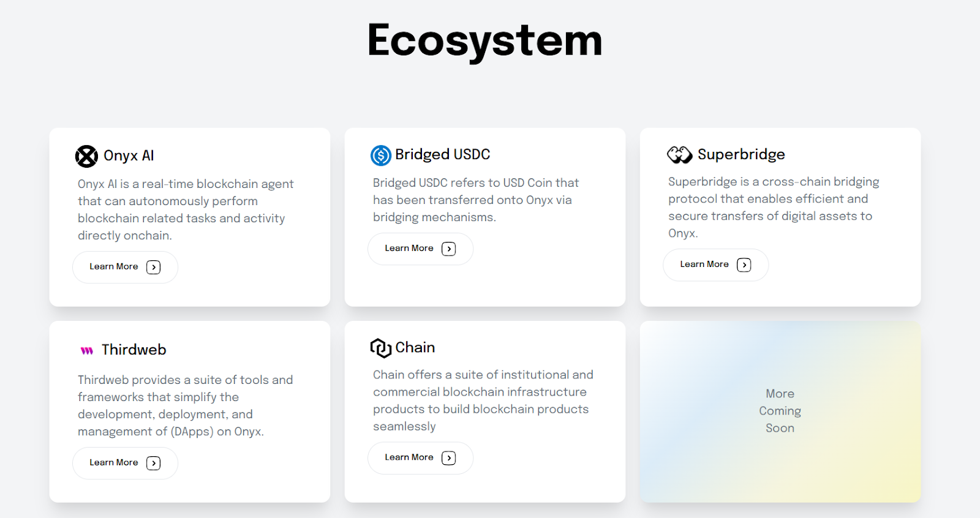Open Learn More for Chain
This screenshot has height=518, width=980.
coord(420,457)
